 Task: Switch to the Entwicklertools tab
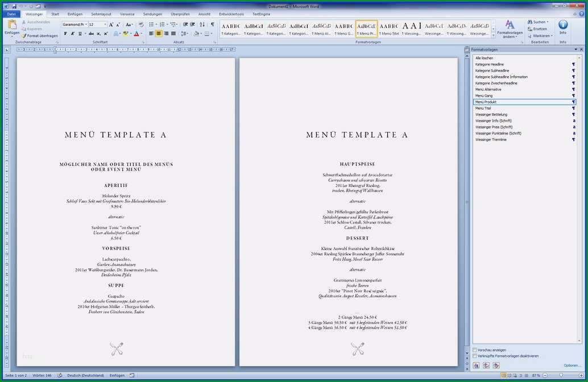pyautogui.click(x=231, y=14)
